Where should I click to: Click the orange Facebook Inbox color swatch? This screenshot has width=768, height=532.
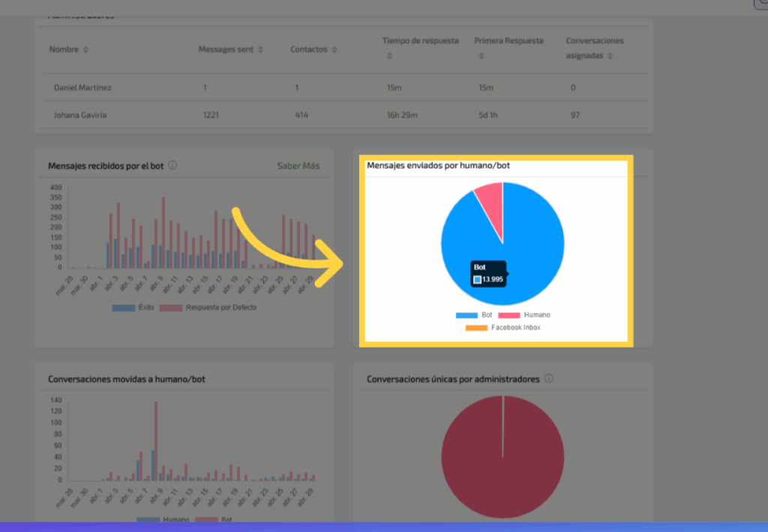(x=475, y=327)
